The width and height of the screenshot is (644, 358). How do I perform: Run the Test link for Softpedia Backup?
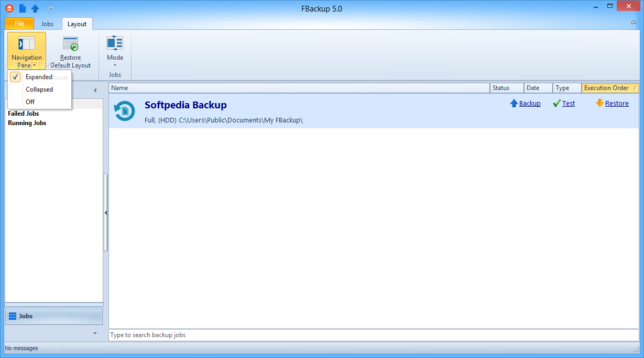tap(568, 103)
